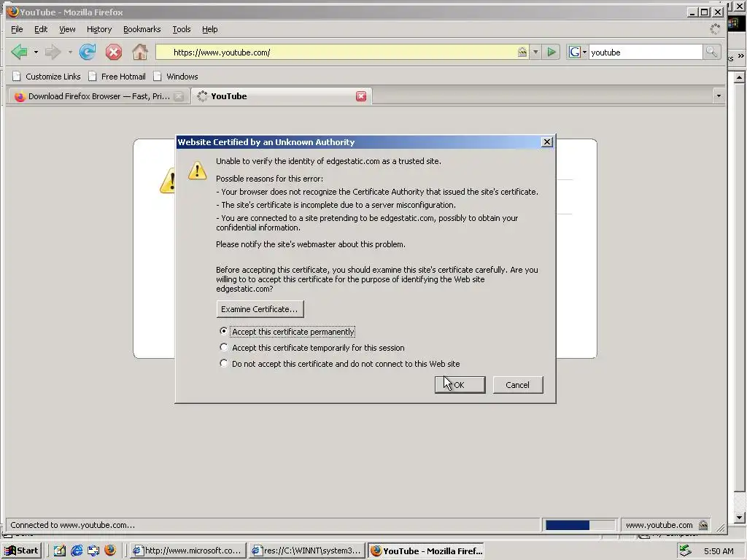Click the page loading progress bar
Viewport: 747px width, 560px height.
[x=580, y=525]
